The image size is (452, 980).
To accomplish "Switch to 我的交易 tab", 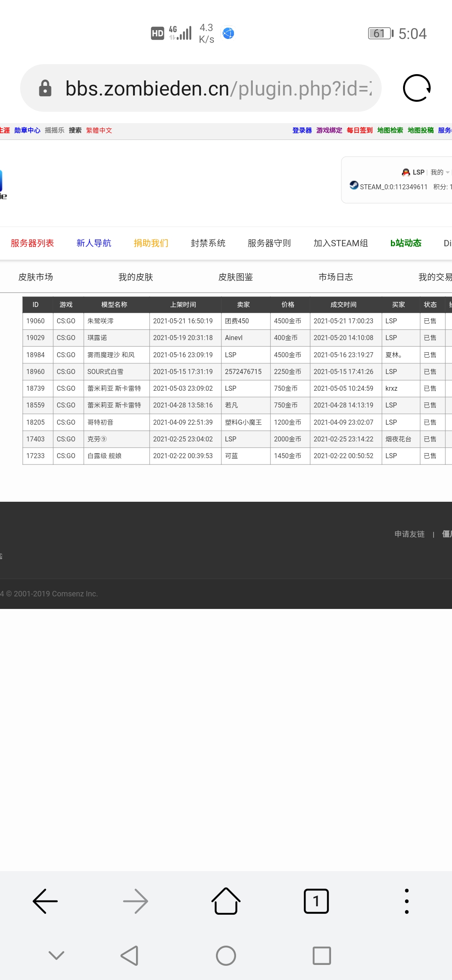I will (x=435, y=277).
